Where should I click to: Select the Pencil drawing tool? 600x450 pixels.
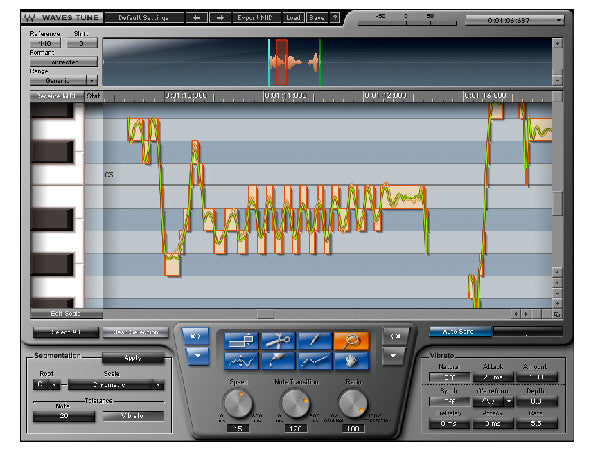point(314,341)
